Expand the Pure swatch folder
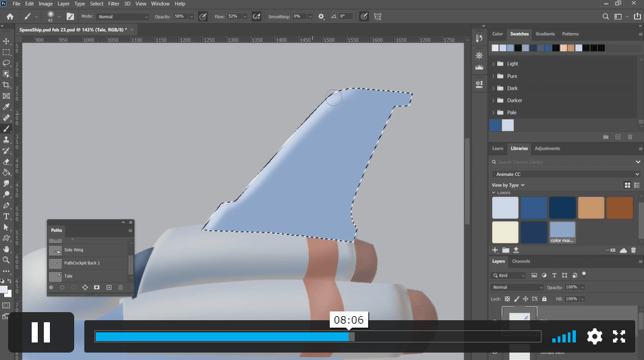The image size is (644, 360). pyautogui.click(x=493, y=76)
